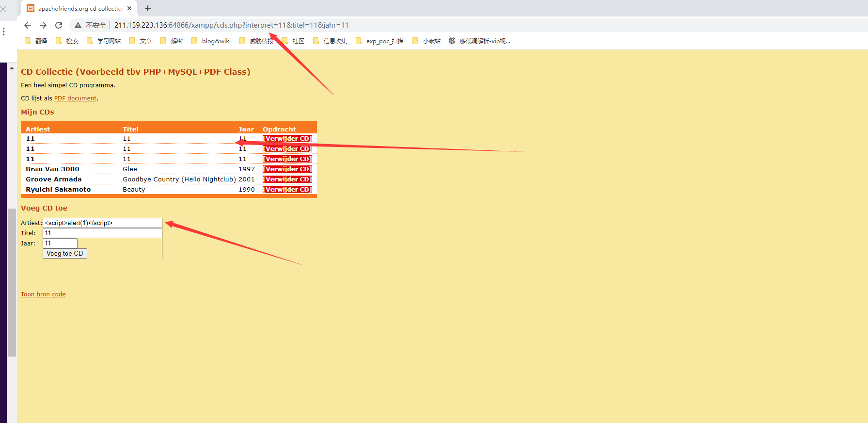This screenshot has width=868, height=423.
Task: Open the blog&wiki bookmark folder
Action: (211, 41)
